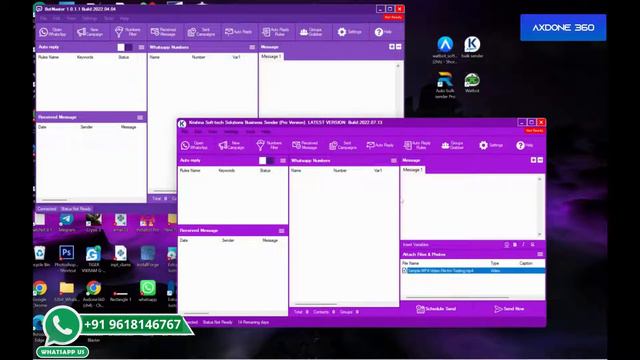Click message text area in Business Sender
Viewport: 640px width, 360px height.
point(469,206)
